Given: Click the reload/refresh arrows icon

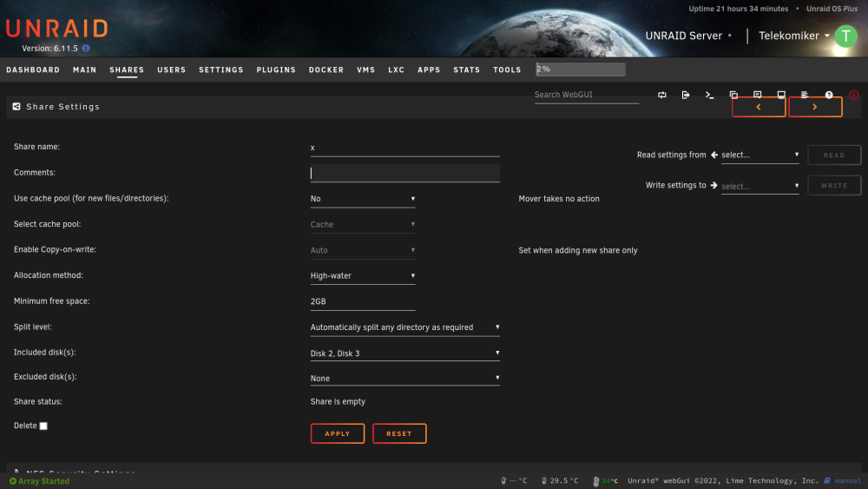Looking at the screenshot, I should pyautogui.click(x=662, y=95).
